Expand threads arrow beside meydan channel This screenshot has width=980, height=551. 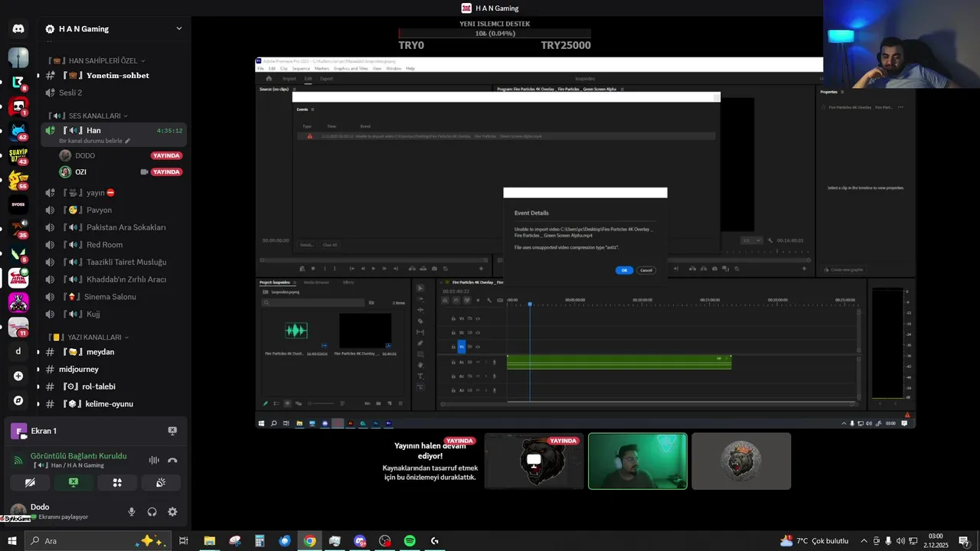tap(38, 352)
